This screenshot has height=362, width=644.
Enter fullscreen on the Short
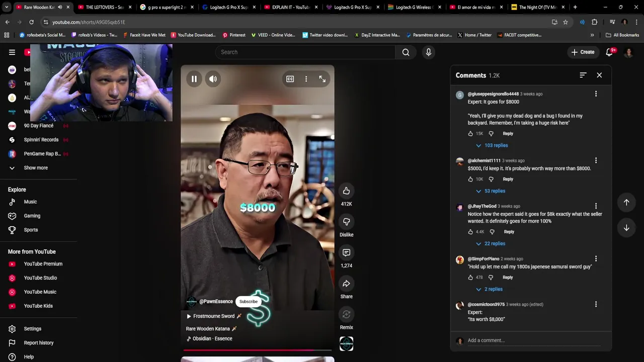point(323,79)
